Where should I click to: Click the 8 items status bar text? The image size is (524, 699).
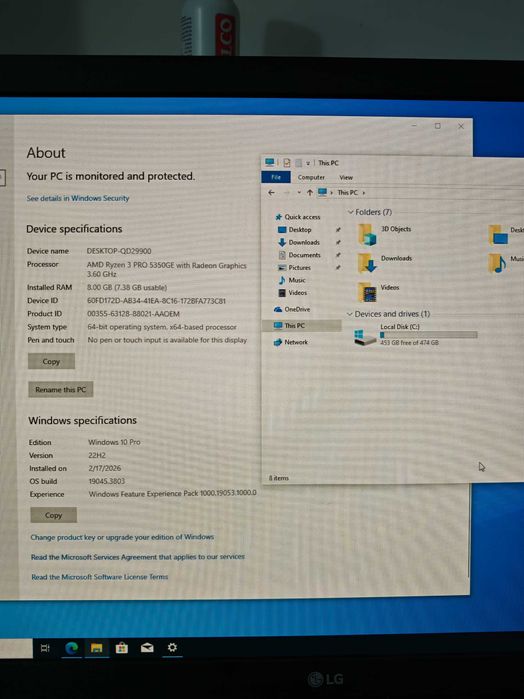coord(279,478)
